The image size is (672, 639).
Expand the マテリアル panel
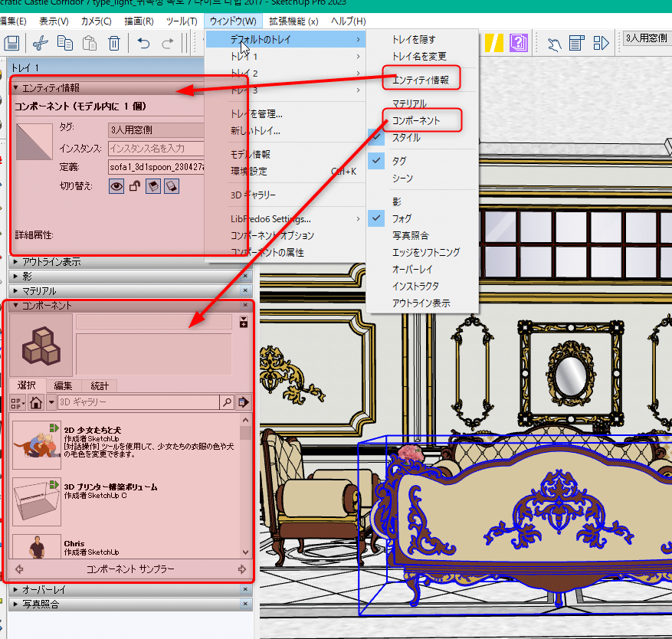15,291
